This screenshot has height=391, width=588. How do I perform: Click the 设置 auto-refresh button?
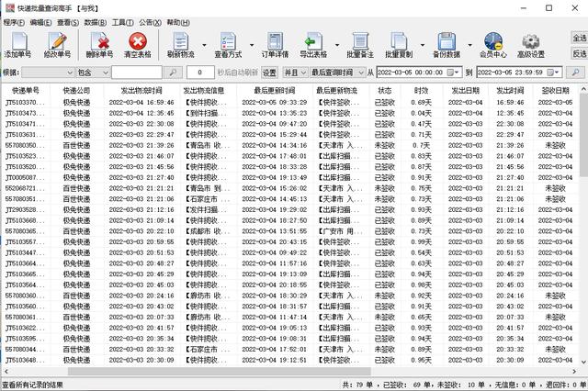coord(269,73)
